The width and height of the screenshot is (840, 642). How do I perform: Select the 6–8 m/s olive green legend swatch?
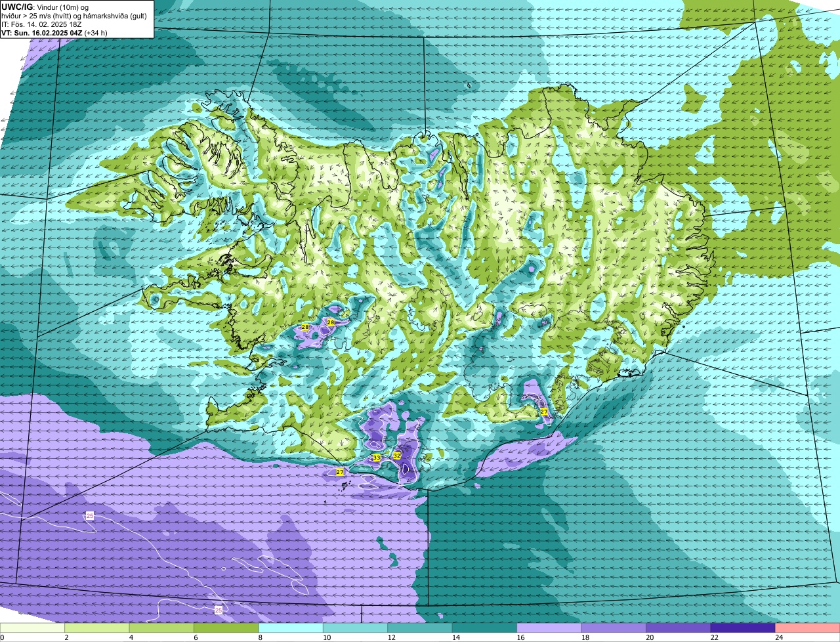[x=226, y=628]
